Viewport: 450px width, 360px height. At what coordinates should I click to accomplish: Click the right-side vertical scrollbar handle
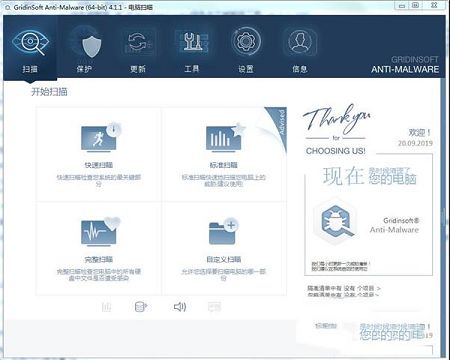[444, 217]
